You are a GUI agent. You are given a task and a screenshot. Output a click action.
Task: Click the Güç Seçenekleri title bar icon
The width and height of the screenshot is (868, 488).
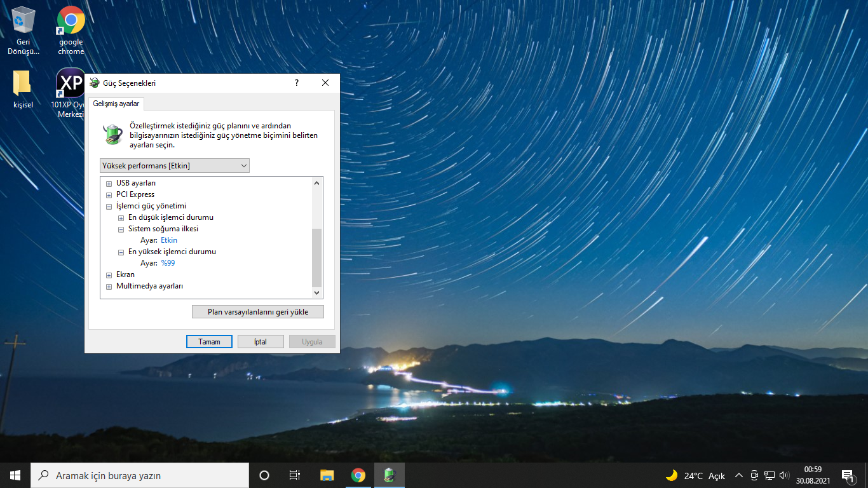click(x=95, y=83)
